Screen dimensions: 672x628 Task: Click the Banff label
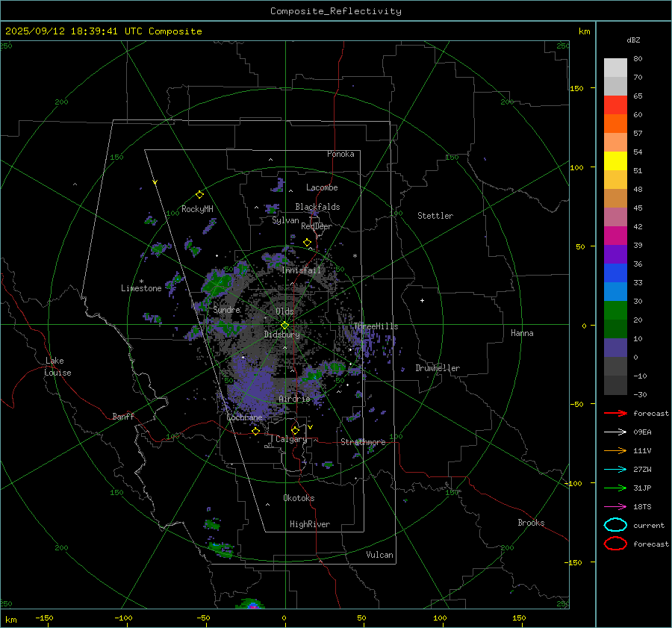pos(123,417)
